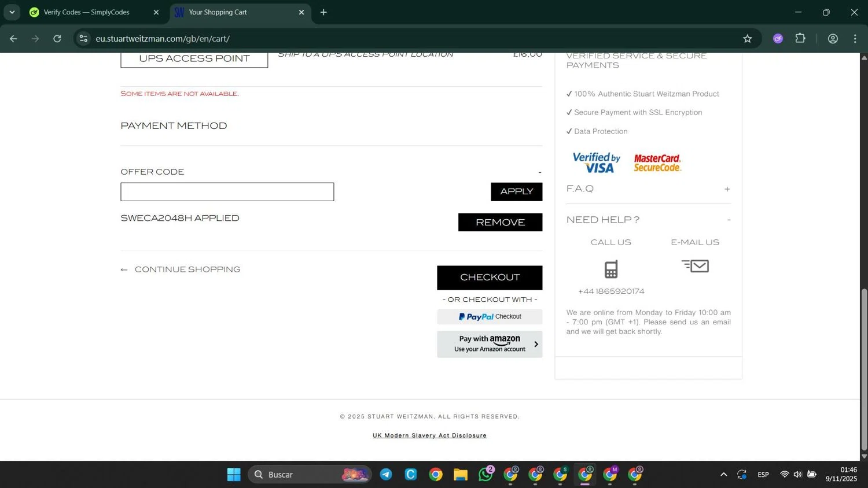Open a new browser tab
Screen dimensions: 868x488
pyautogui.click(x=323, y=12)
